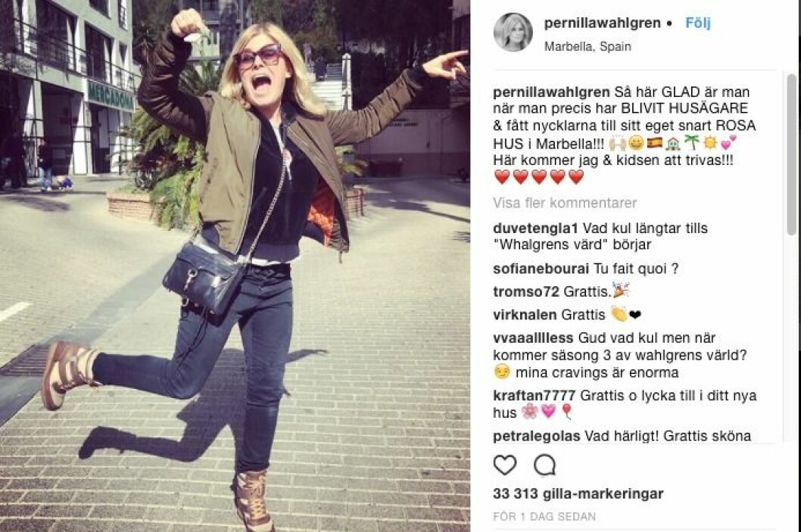The width and height of the screenshot is (801, 532).
Task: Open petralegolas commenter profile
Action: pyautogui.click(x=536, y=436)
